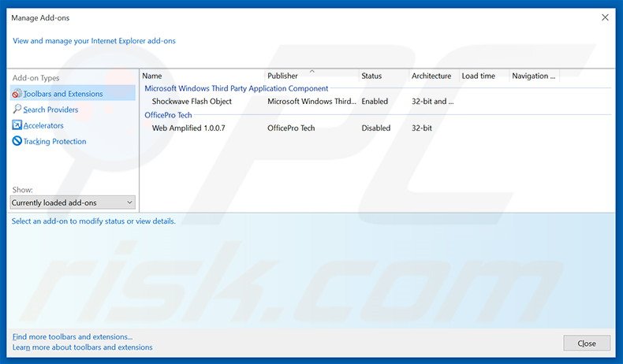Open the Accelerators add-on type
The image size is (623, 364).
[43, 125]
